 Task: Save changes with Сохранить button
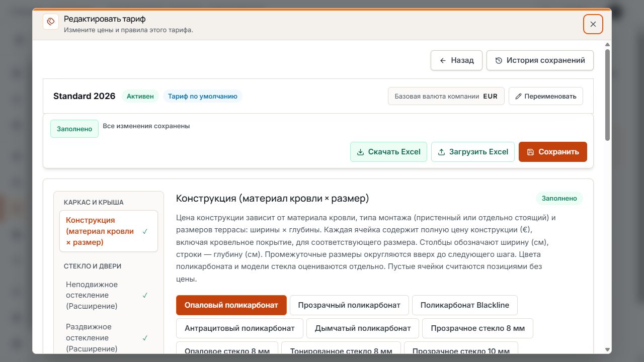pyautogui.click(x=553, y=152)
